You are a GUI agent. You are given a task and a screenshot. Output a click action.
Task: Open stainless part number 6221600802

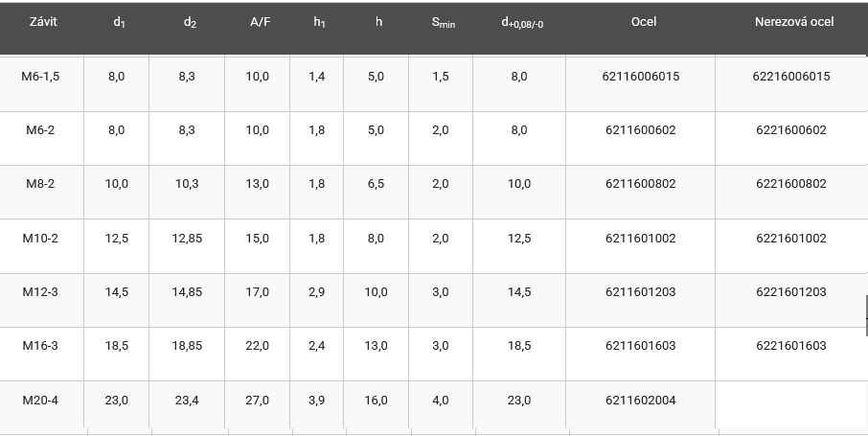(x=790, y=184)
